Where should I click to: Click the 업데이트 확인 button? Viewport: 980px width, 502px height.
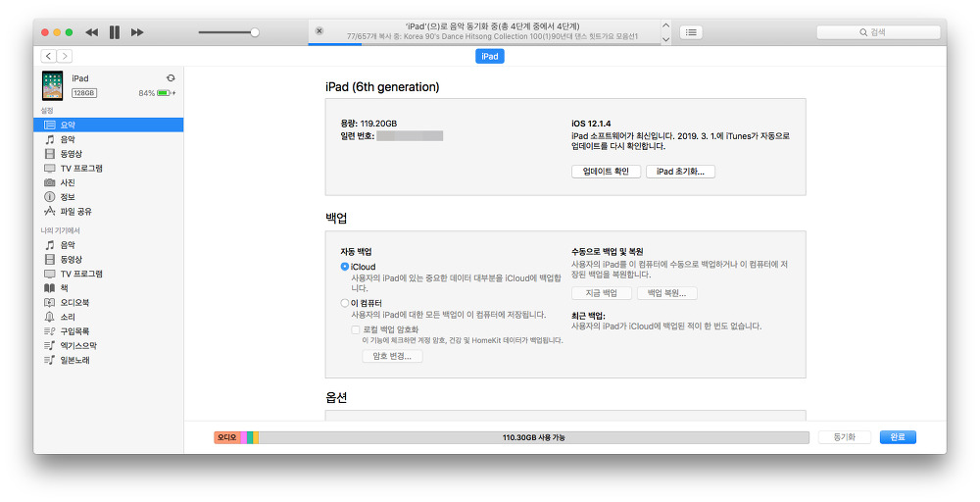(x=606, y=172)
